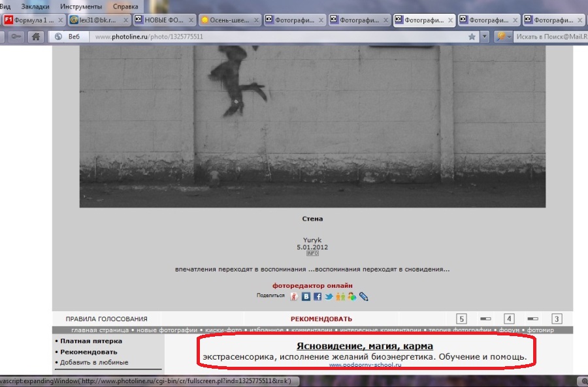Go to главная страница link

point(100,330)
